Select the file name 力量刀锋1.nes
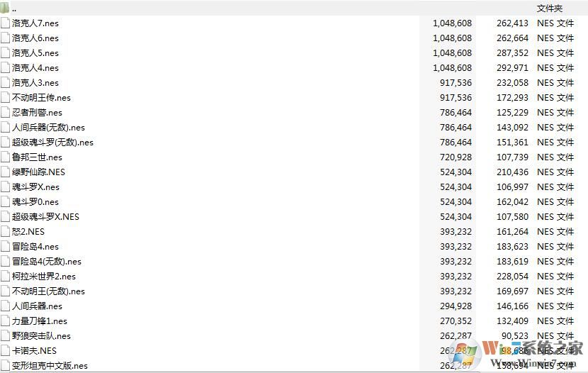The height and width of the screenshot is (373, 588). 40,321
